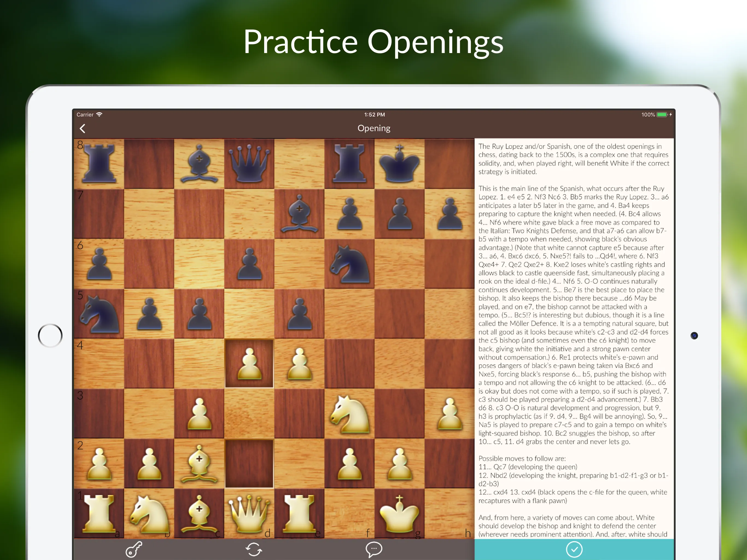Screen dimensions: 747x560
Task: Select the white rook on e1
Action: 299,514
